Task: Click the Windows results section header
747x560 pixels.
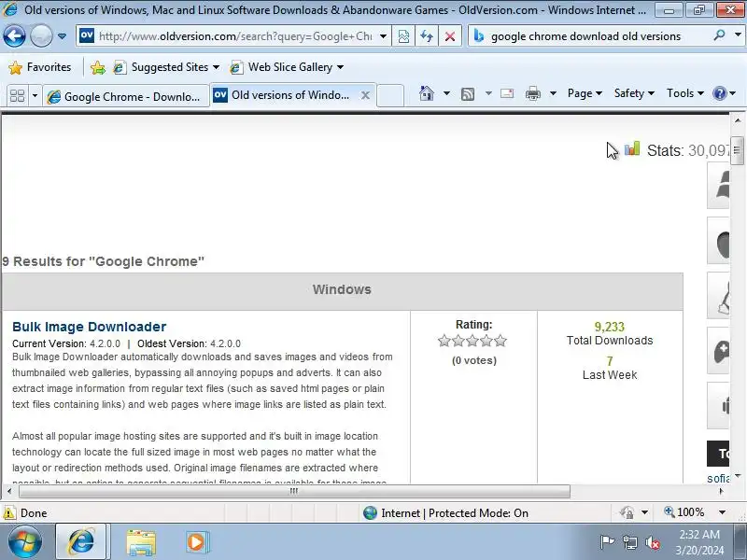Action: [342, 289]
